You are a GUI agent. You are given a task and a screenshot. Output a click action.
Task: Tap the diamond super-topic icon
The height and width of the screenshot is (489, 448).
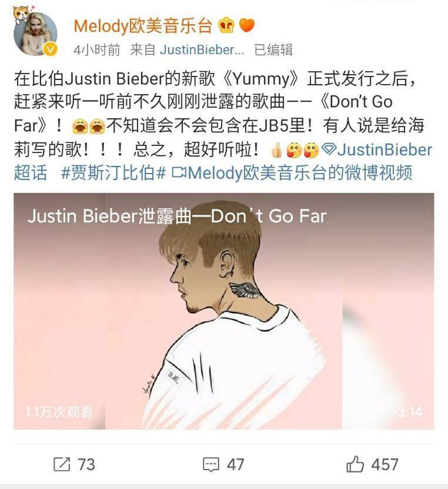click(329, 149)
